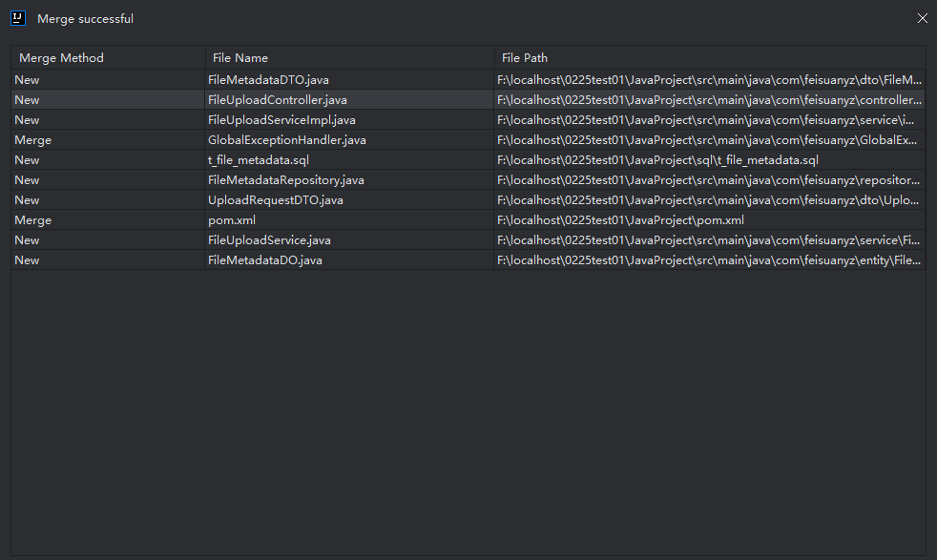Select t_file_metadata.sql file name
The height and width of the screenshot is (560, 937).
(x=259, y=160)
